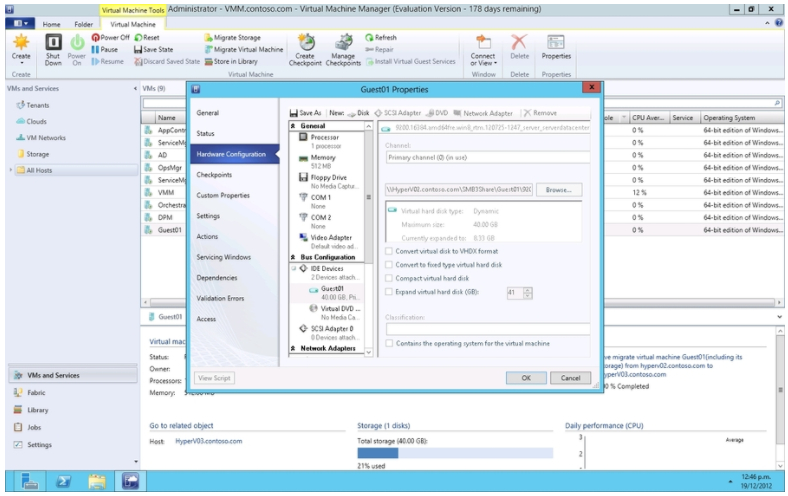This screenshot has width=788, height=496.
Task: Select the Custom Properties page
Action: point(223,195)
